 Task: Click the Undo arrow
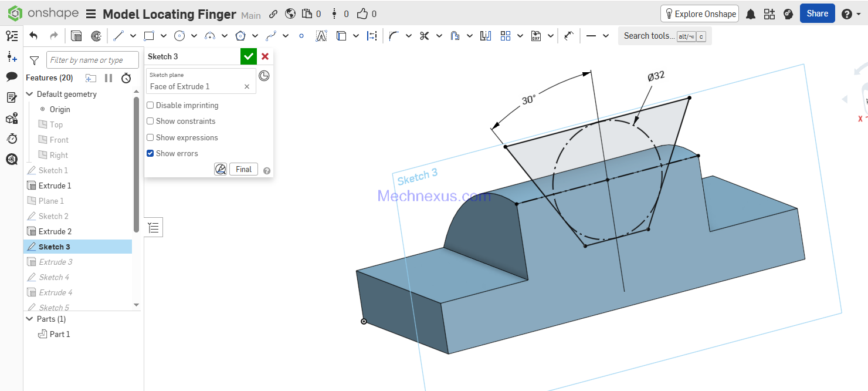pos(33,36)
